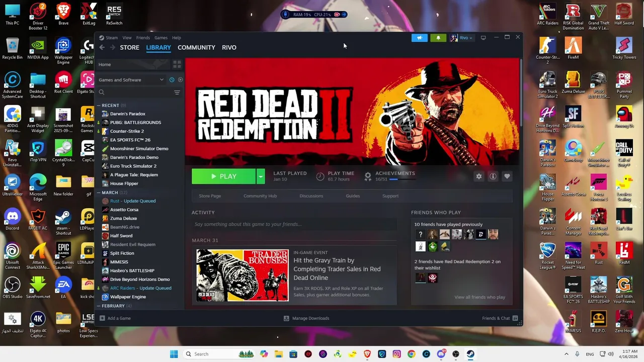Open Discord from the taskbar
Screen dimensions: 644x362
(x=441, y=354)
